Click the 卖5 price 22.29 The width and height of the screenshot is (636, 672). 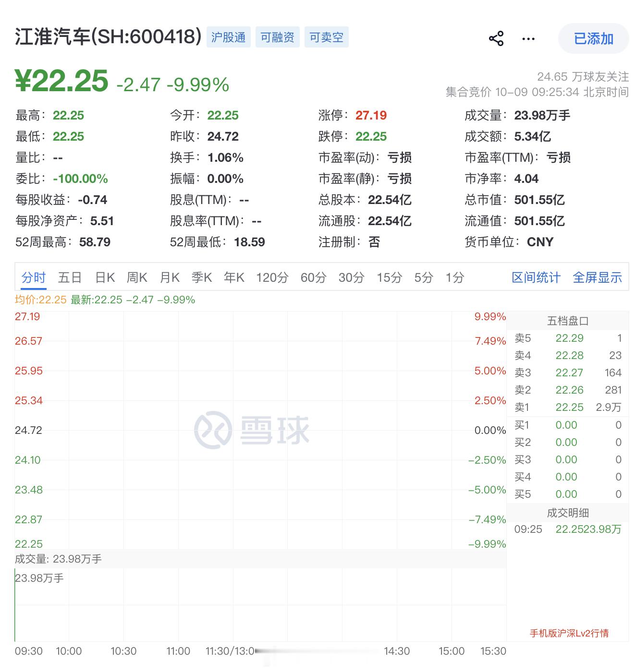pyautogui.click(x=569, y=338)
